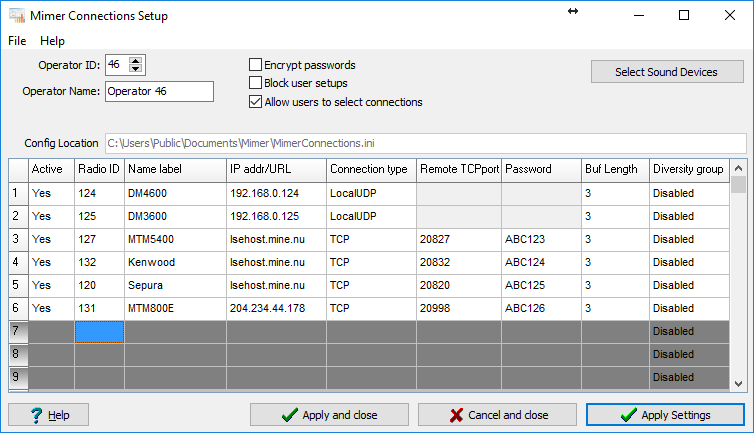Click IP address 192.168.0.125 cell
The height and width of the screenshot is (433, 754).
pyautogui.click(x=276, y=216)
